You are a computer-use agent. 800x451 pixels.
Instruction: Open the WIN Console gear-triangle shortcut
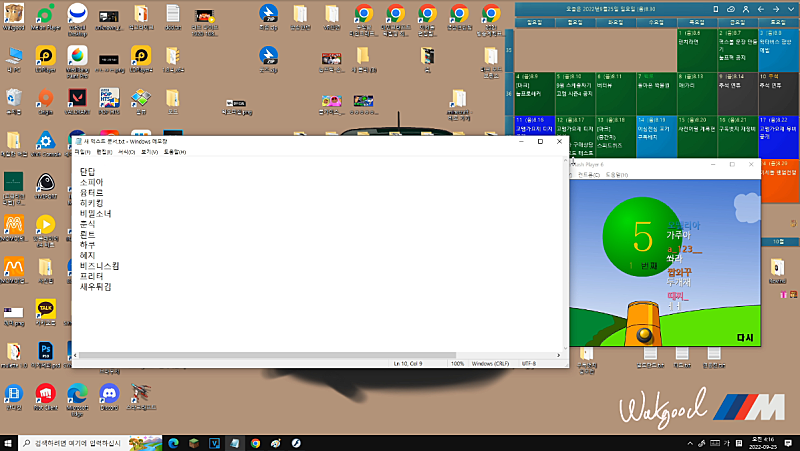45,143
